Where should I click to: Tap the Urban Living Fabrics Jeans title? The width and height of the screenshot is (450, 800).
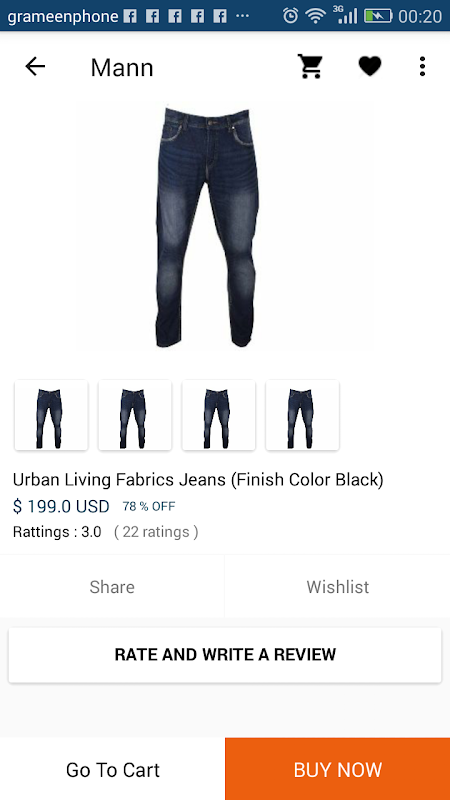pyautogui.click(x=198, y=480)
